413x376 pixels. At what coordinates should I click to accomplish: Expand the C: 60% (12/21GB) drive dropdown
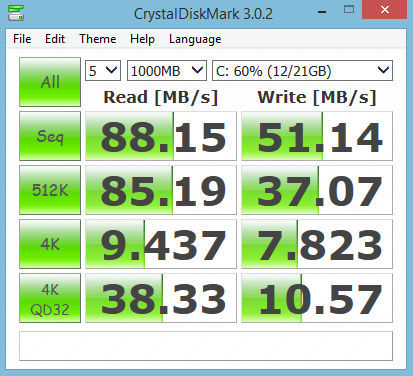(x=302, y=71)
